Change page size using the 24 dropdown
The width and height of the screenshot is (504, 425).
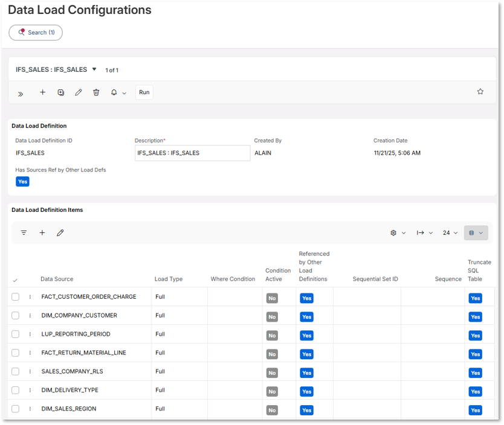(x=450, y=232)
